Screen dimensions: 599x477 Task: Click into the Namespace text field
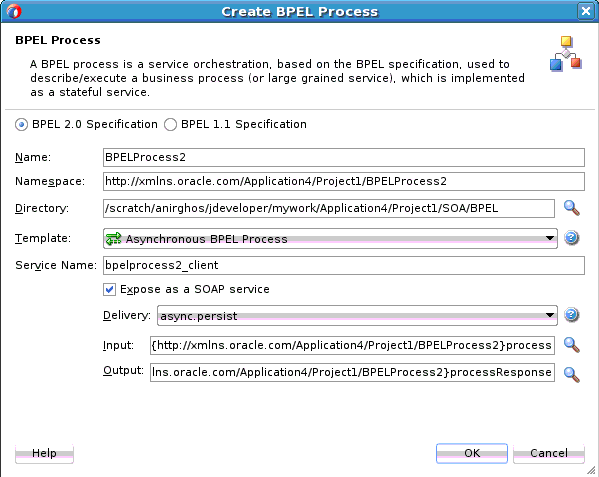[x=344, y=181]
